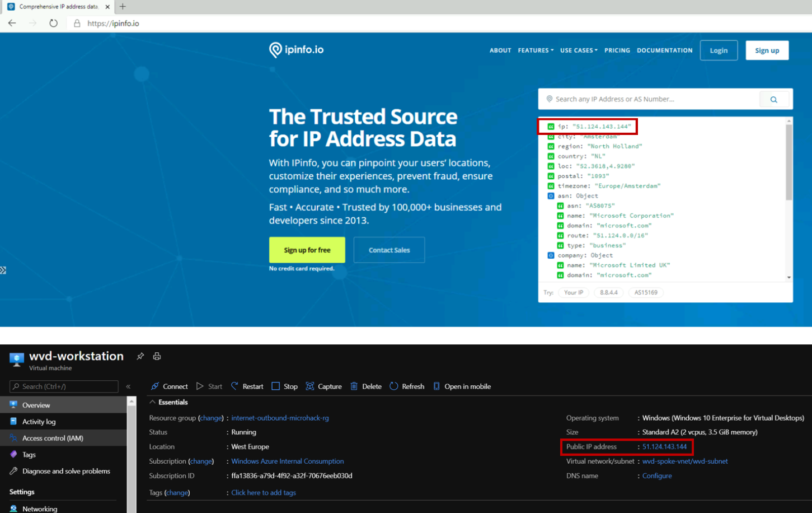Open Activity log in the sidebar
This screenshot has width=812, height=513.
click(x=63, y=422)
